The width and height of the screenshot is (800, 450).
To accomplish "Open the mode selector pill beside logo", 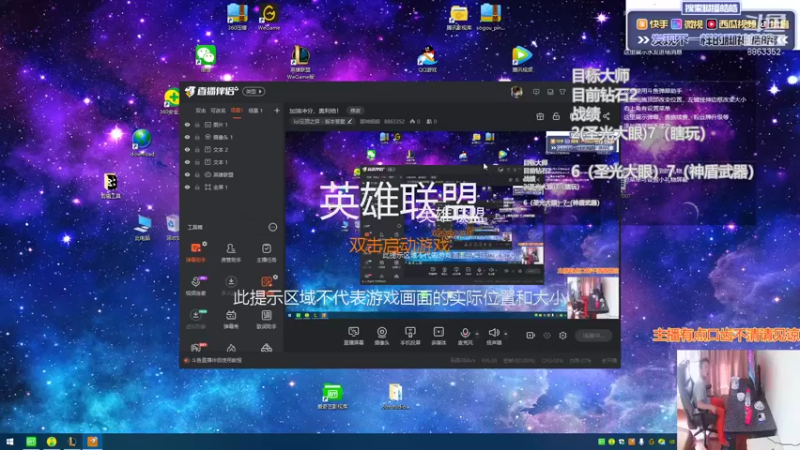I will pyautogui.click(x=254, y=91).
